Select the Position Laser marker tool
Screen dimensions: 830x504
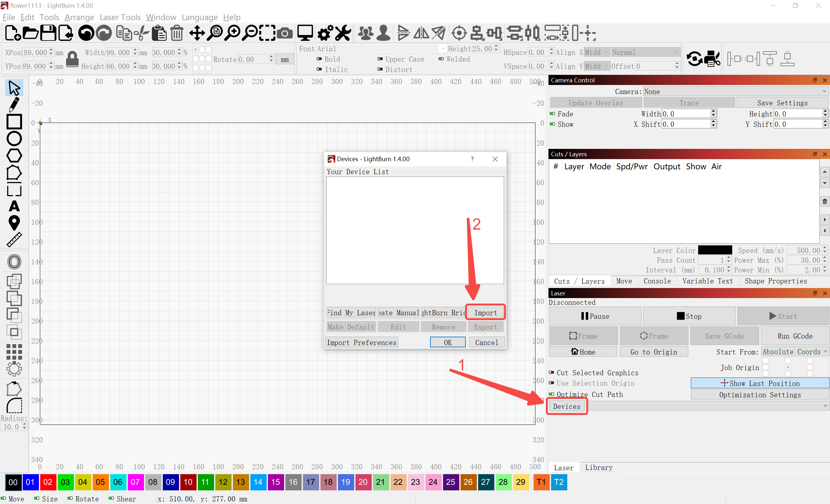14,223
